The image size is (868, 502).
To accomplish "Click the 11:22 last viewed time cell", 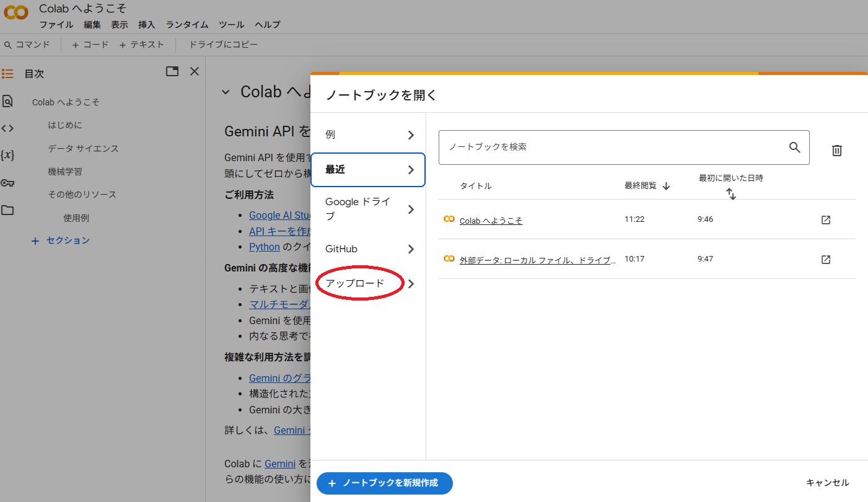I will coord(634,219).
